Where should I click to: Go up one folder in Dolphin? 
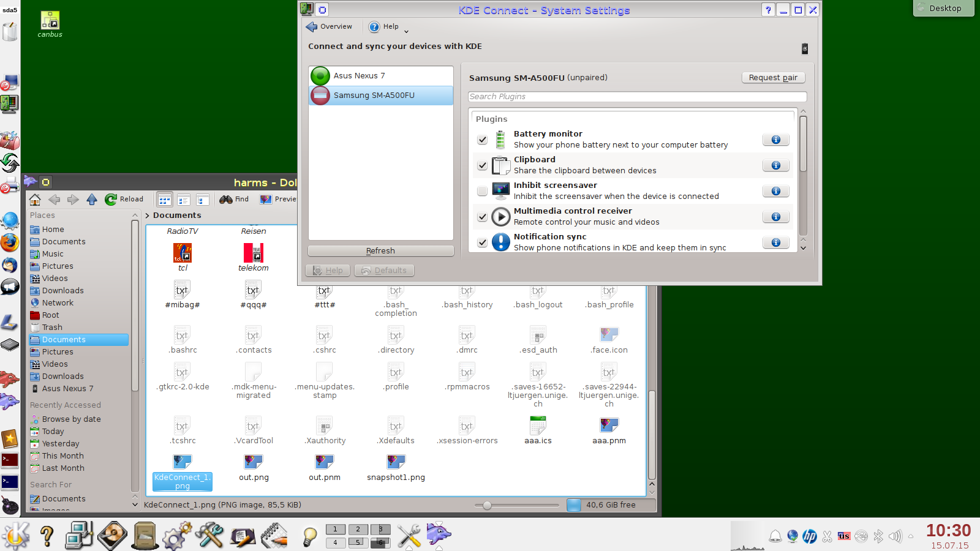[92, 200]
